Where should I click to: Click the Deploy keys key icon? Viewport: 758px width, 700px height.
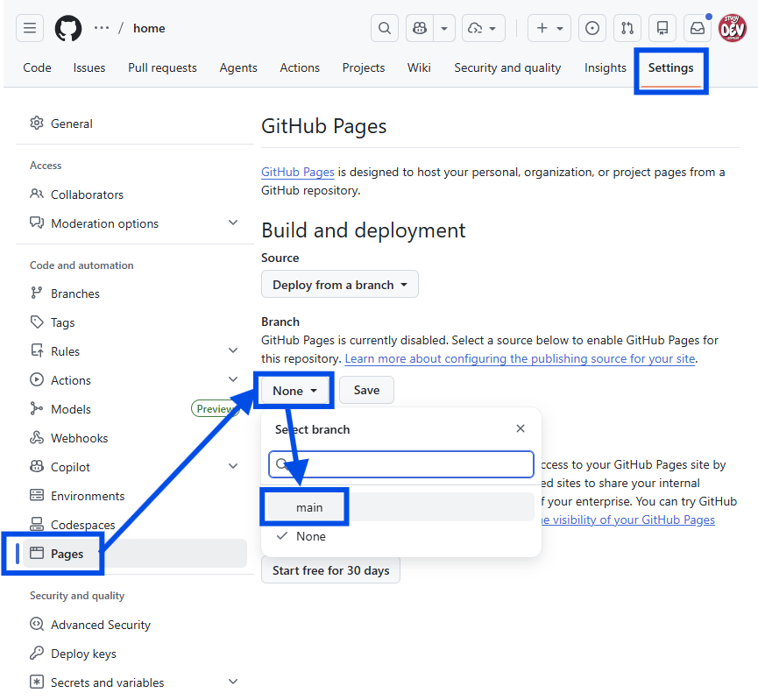pos(37,653)
